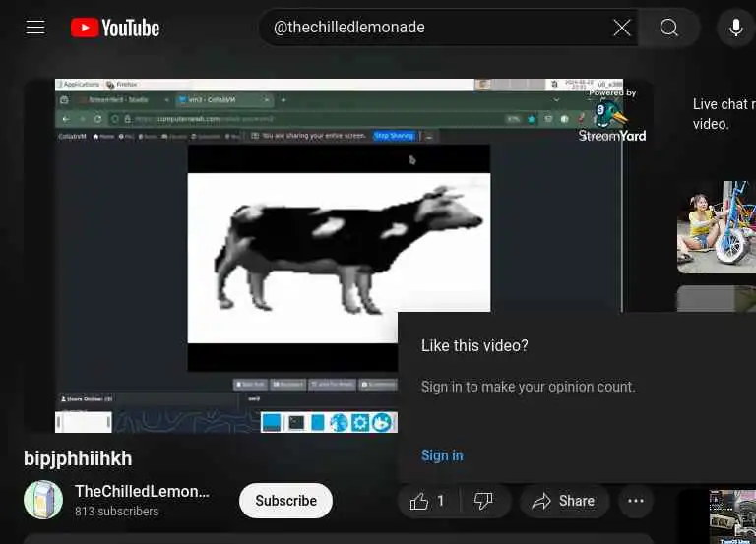Open the three-dot more actions menu
Image resolution: width=756 pixels, height=544 pixels.
tap(636, 501)
